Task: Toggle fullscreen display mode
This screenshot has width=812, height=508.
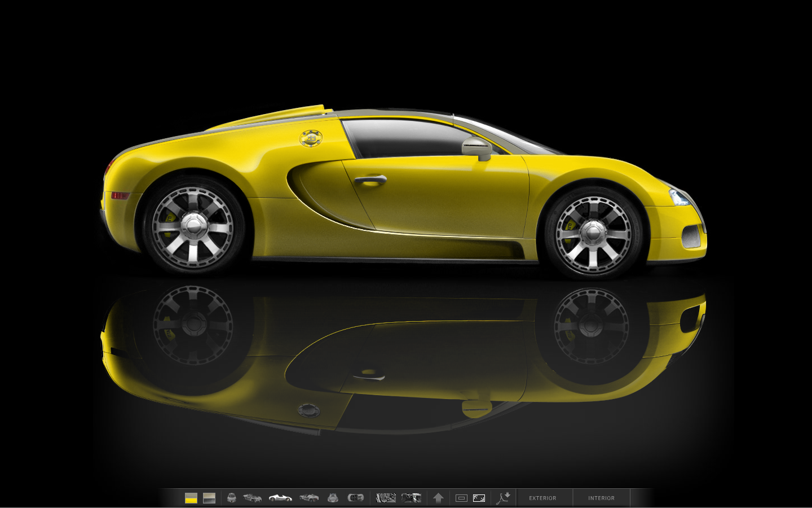Action: tap(479, 498)
